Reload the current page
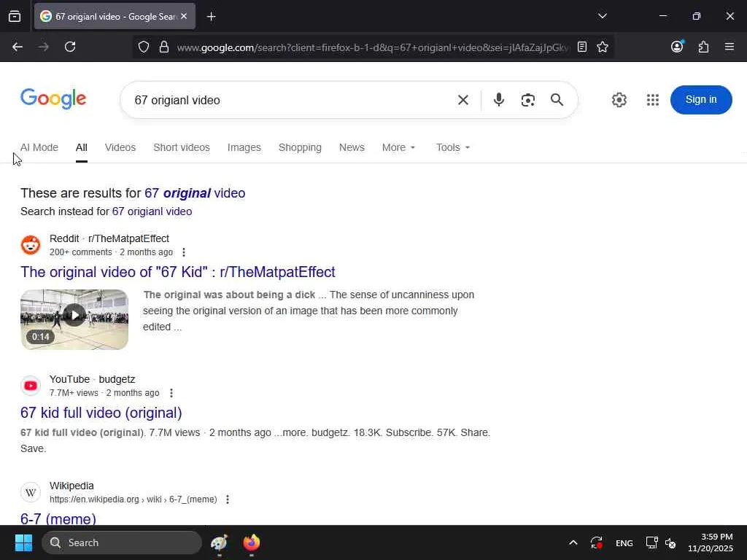 70,47
